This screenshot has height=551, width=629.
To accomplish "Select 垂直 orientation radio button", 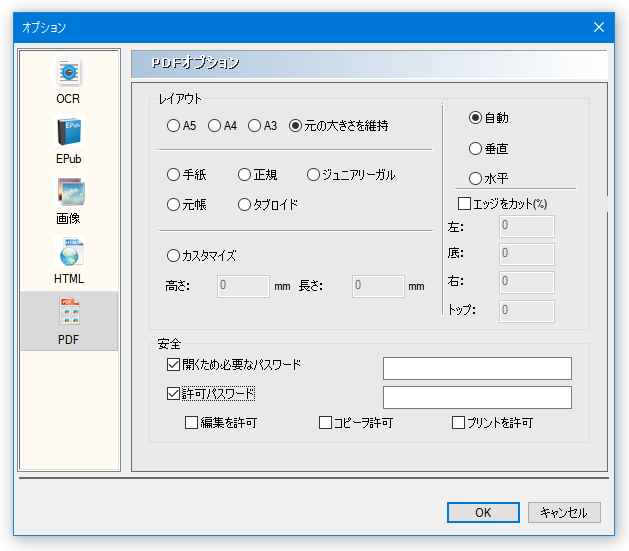I will (x=475, y=148).
